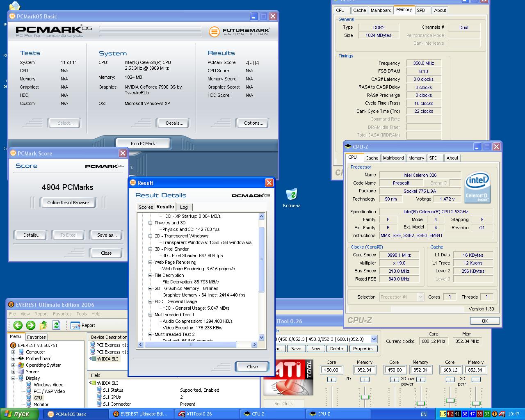Expand the Computer node in EVEREST
The width and height of the screenshot is (525, 420).
13,352
